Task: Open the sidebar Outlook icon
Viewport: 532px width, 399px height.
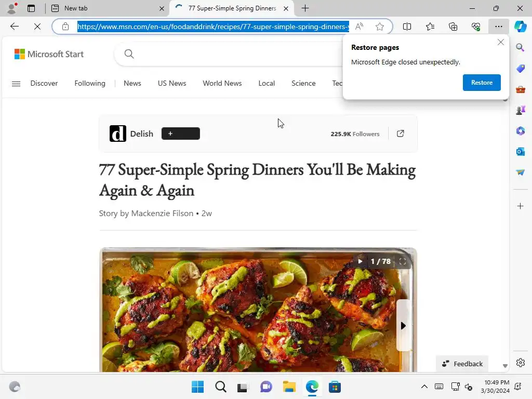Action: click(x=520, y=152)
